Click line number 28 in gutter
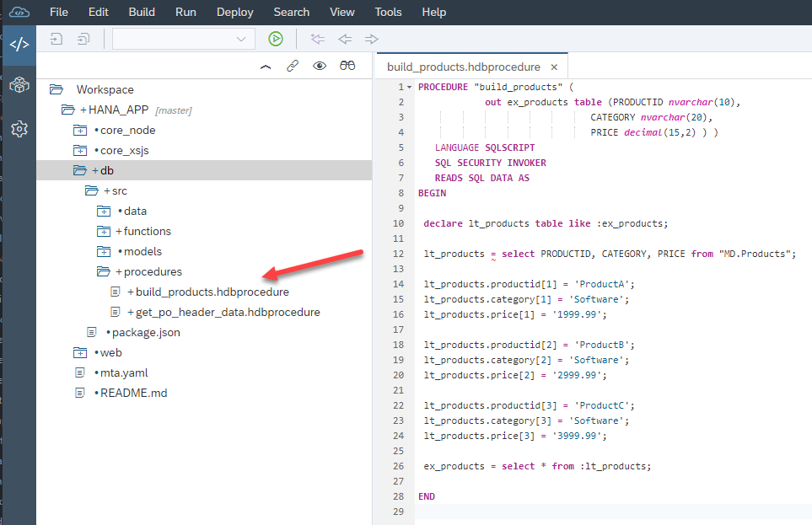 point(398,496)
